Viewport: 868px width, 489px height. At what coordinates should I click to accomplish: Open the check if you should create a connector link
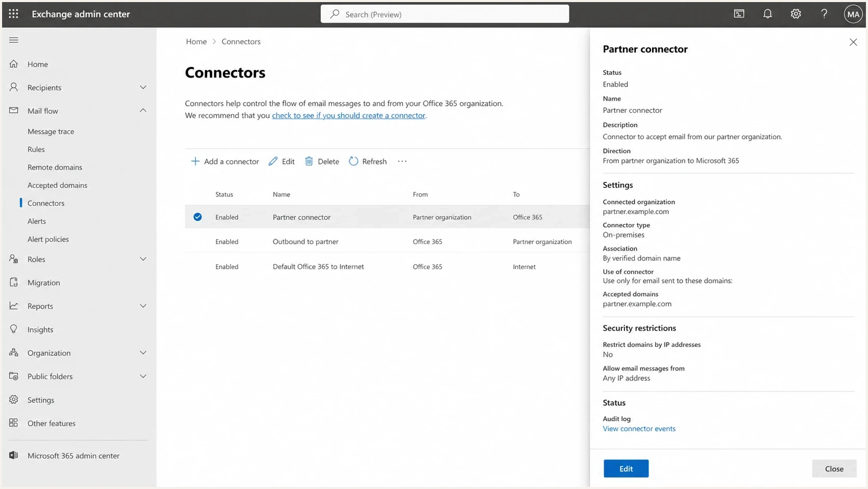(349, 115)
